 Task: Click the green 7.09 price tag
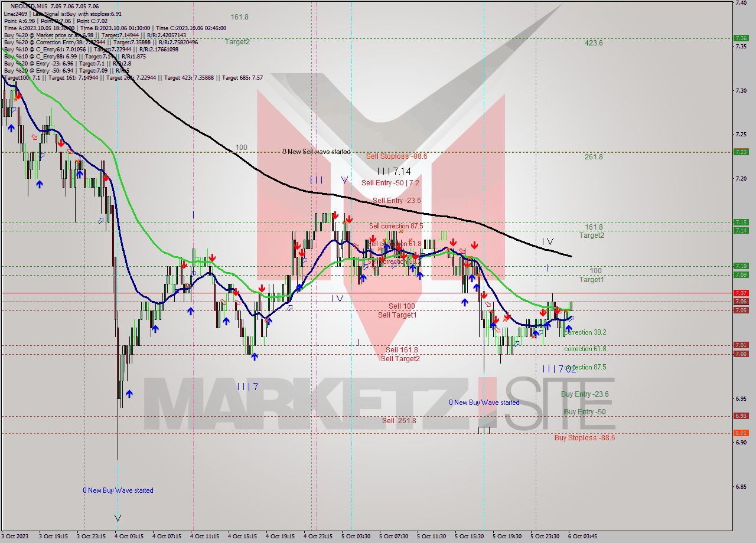coord(741,274)
